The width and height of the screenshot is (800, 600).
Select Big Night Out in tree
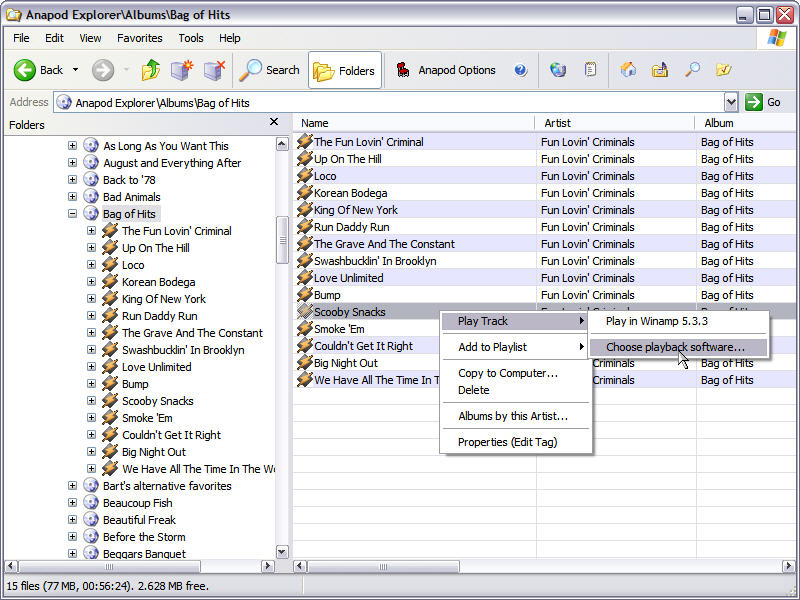coord(154,452)
